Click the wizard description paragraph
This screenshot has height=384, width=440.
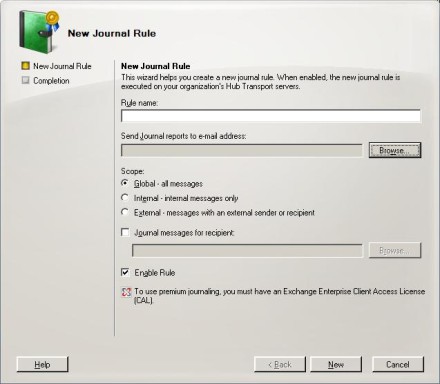pos(261,82)
